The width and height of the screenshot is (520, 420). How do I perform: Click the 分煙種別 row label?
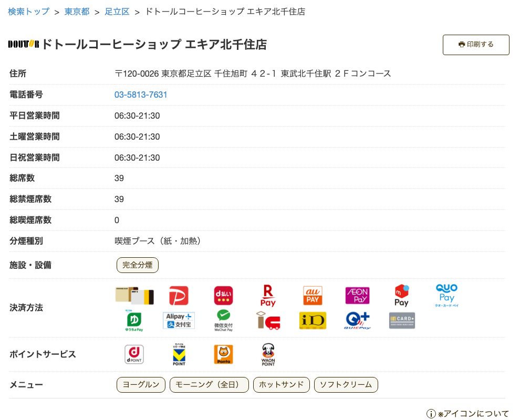point(26,241)
